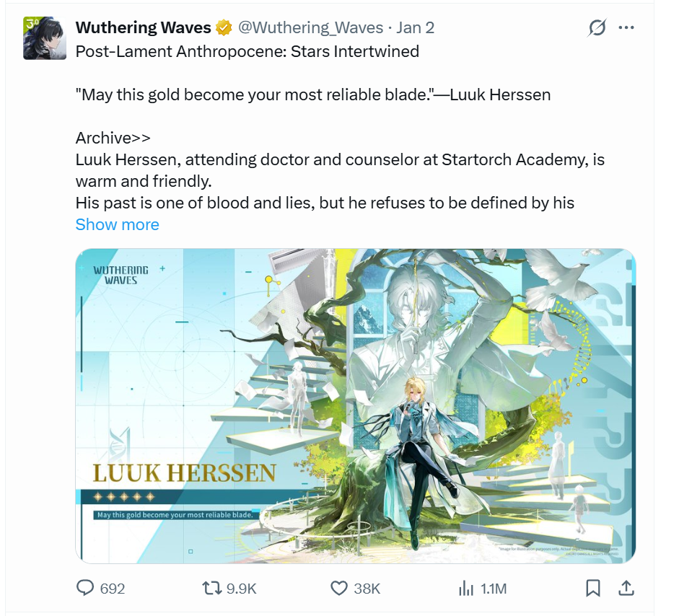View the 692 replies count

point(113,589)
